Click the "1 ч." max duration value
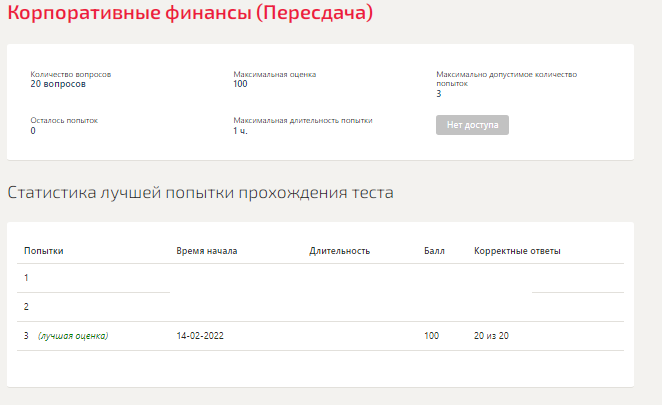 [x=240, y=131]
